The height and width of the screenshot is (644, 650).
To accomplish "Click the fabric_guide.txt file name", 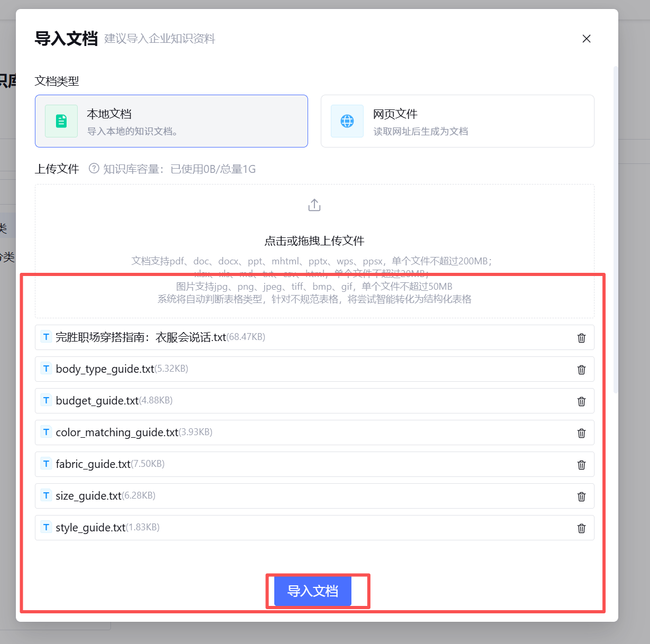I will 93,464.
